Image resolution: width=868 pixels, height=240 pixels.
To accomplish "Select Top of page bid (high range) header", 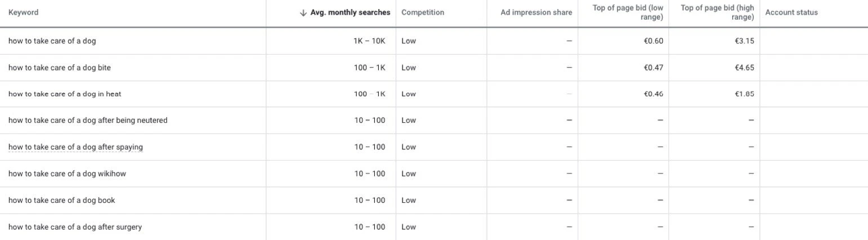I will click(717, 12).
